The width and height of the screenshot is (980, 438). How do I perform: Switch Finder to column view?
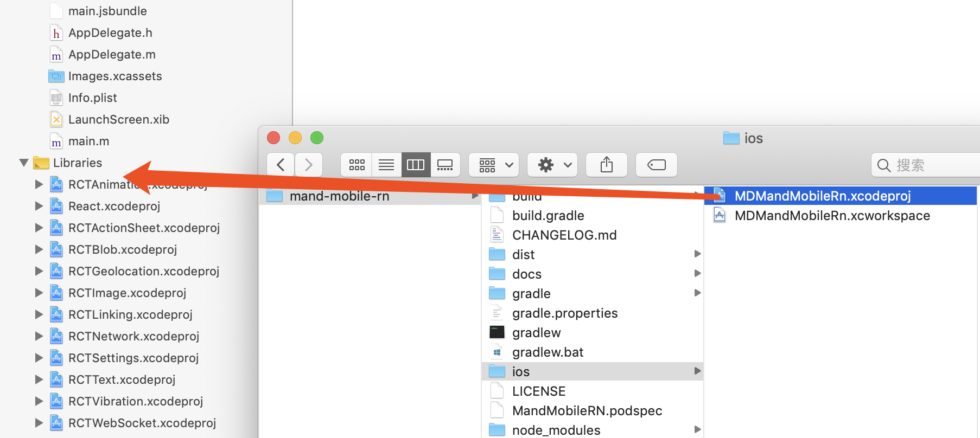416,165
